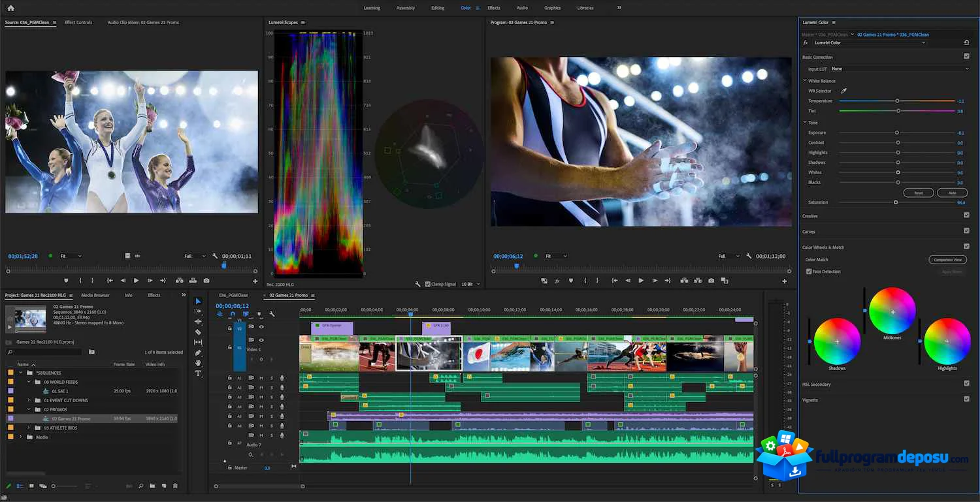Select the Razor tool in timeline toolbar
Image resolution: width=980 pixels, height=502 pixels.
coord(198,332)
